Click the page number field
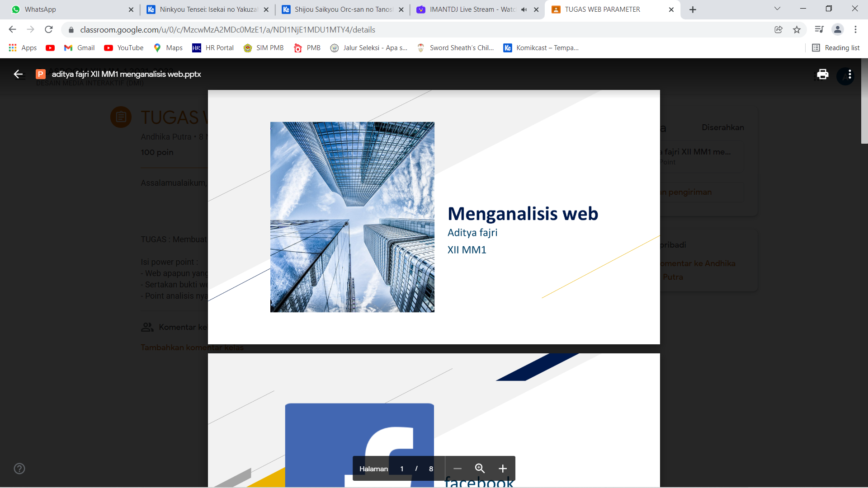The height and width of the screenshot is (488, 868). [x=401, y=469]
